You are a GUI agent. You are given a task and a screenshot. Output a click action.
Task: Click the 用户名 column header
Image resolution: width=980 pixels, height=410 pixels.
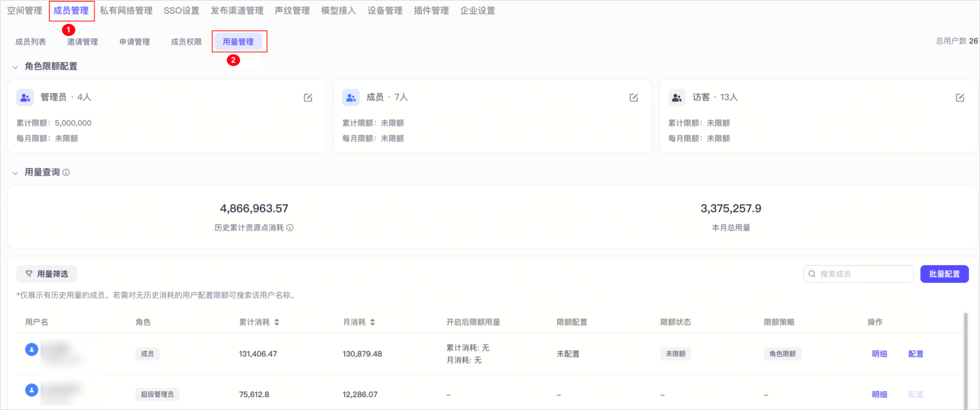37,322
